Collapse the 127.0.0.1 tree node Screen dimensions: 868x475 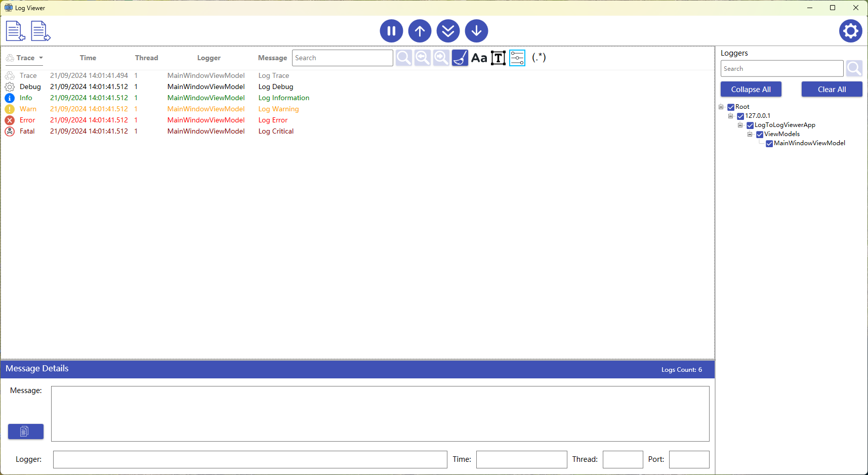[731, 116]
